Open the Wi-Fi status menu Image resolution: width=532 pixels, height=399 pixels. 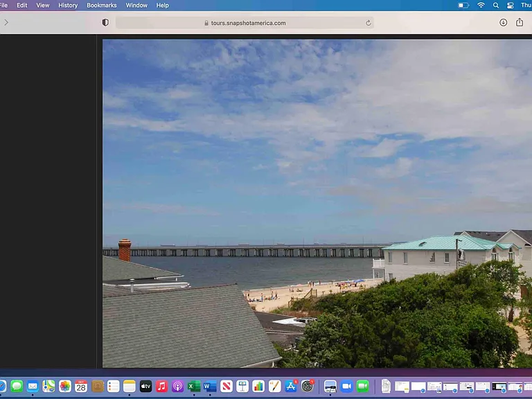tap(481, 5)
